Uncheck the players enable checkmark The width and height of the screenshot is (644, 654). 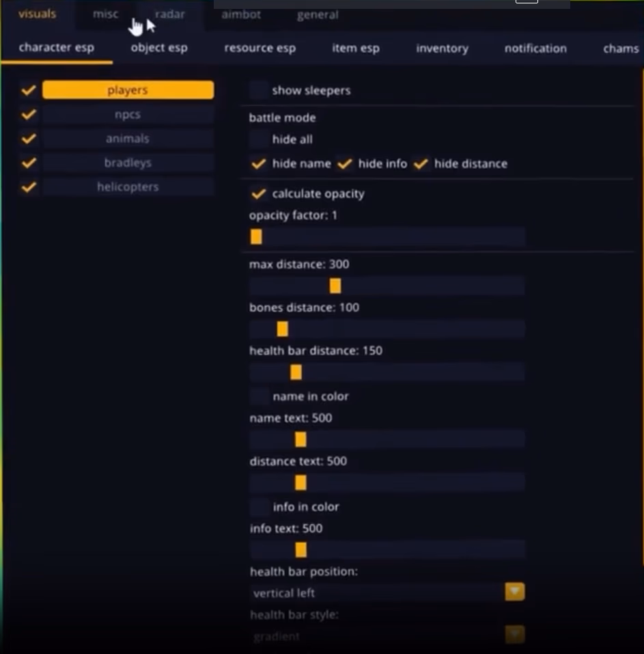[29, 90]
